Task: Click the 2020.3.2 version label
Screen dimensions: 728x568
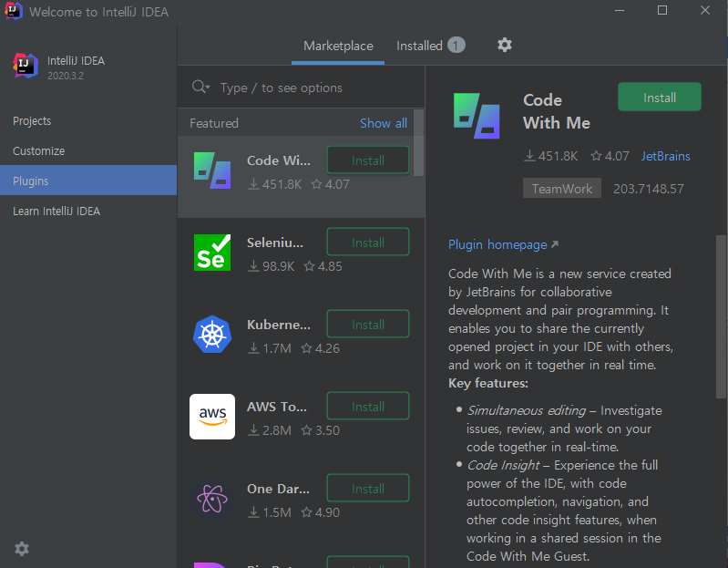Action: click(66, 76)
